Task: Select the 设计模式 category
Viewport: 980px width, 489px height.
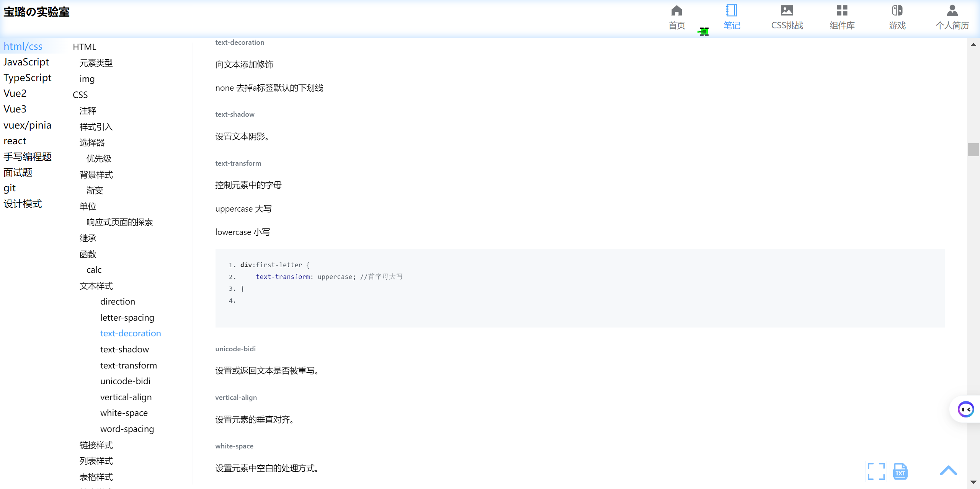Action: pyautogui.click(x=23, y=204)
